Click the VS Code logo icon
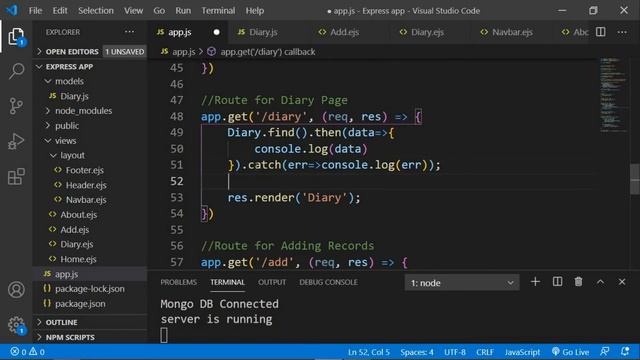Image resolution: width=640 pixels, height=360 pixels. pos(12,10)
